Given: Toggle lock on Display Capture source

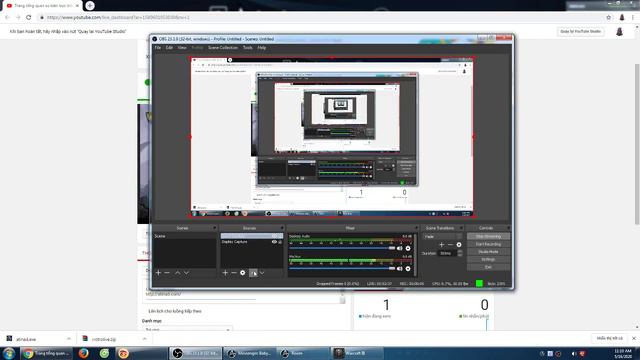Looking at the screenshot, I should click(280, 242).
